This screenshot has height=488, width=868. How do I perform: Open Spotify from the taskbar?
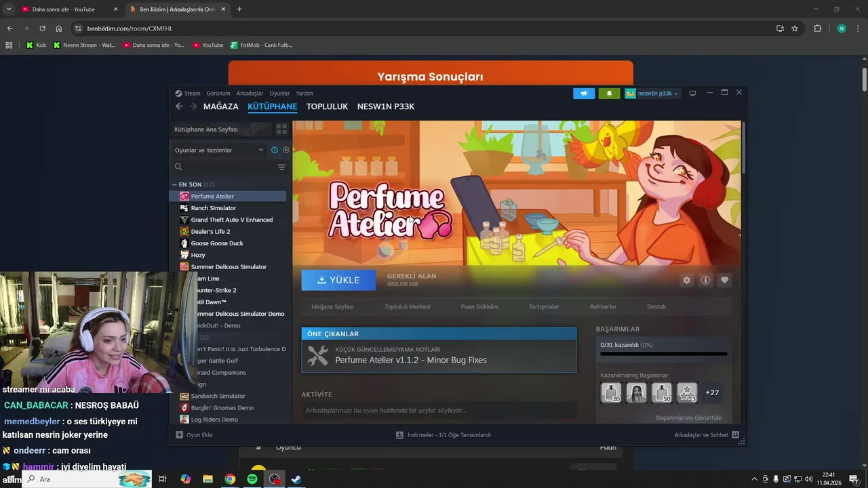(x=252, y=479)
